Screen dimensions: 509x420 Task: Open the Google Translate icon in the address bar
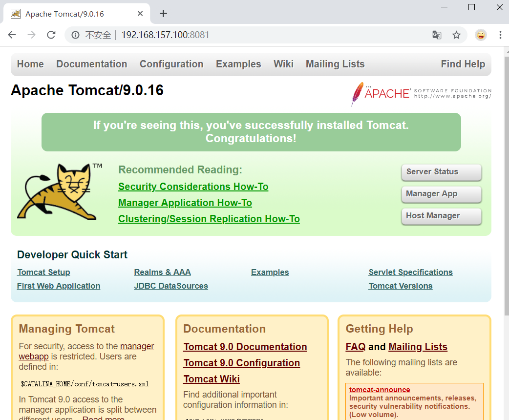[x=437, y=35]
